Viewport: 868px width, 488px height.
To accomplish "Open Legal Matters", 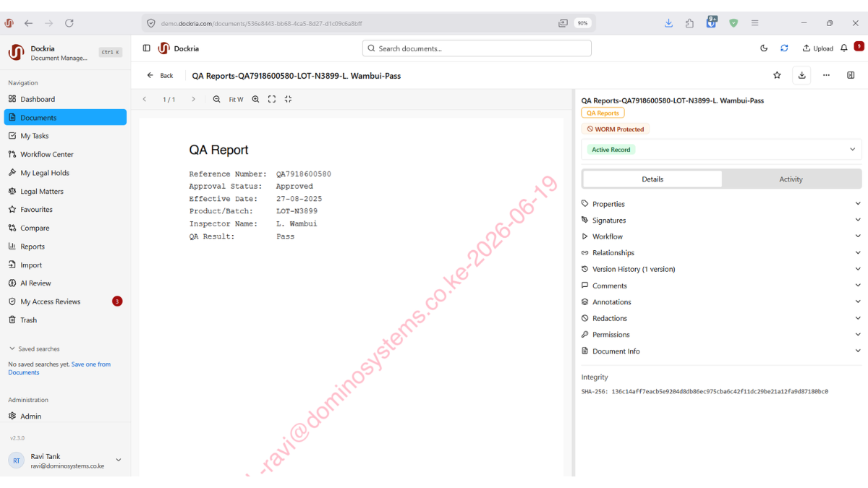I will pos(65,191).
